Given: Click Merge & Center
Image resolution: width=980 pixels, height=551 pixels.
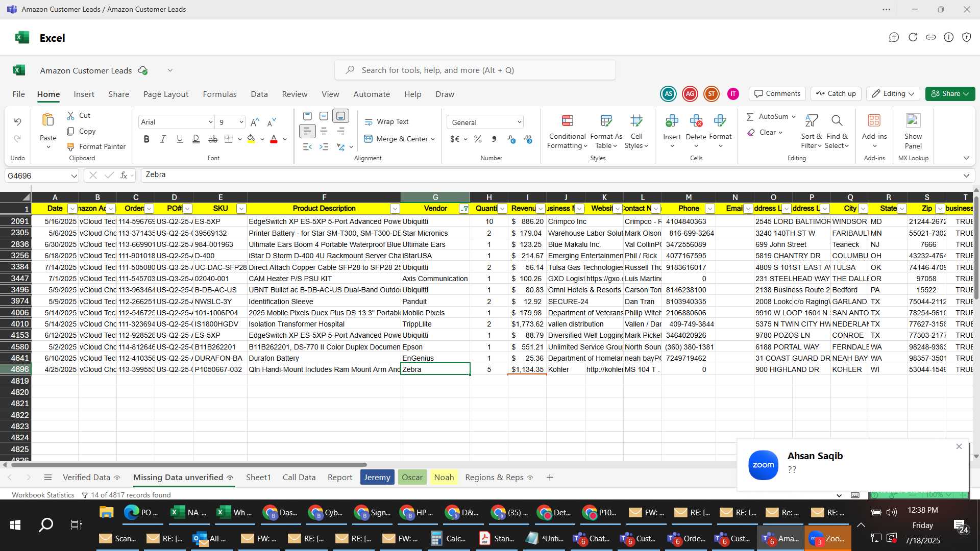Looking at the screenshot, I should coord(396,139).
